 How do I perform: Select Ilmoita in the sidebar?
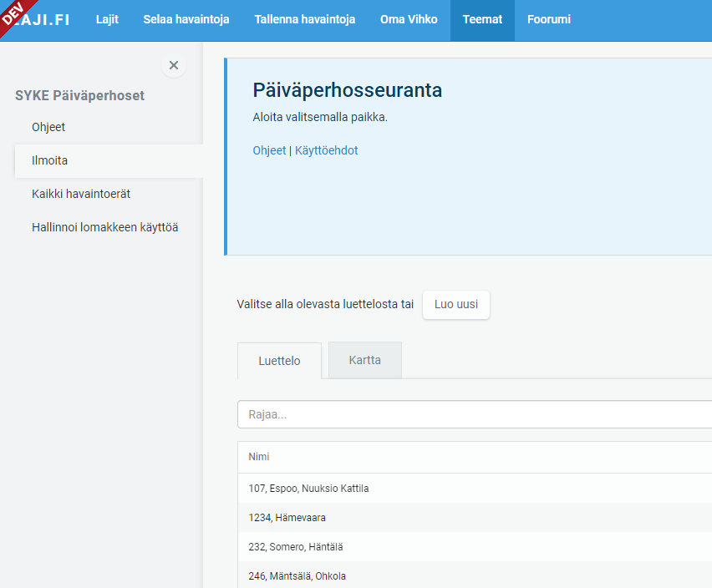[x=109, y=160]
